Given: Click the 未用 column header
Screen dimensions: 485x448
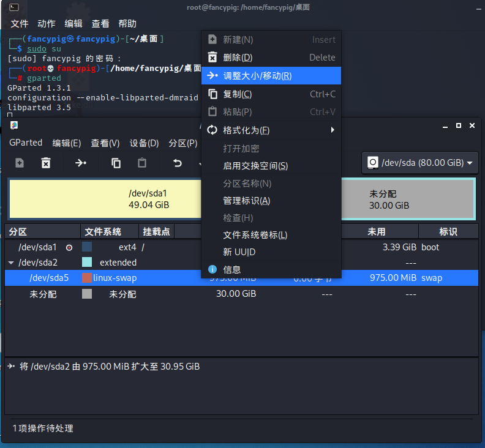Looking at the screenshot, I should (x=380, y=231).
